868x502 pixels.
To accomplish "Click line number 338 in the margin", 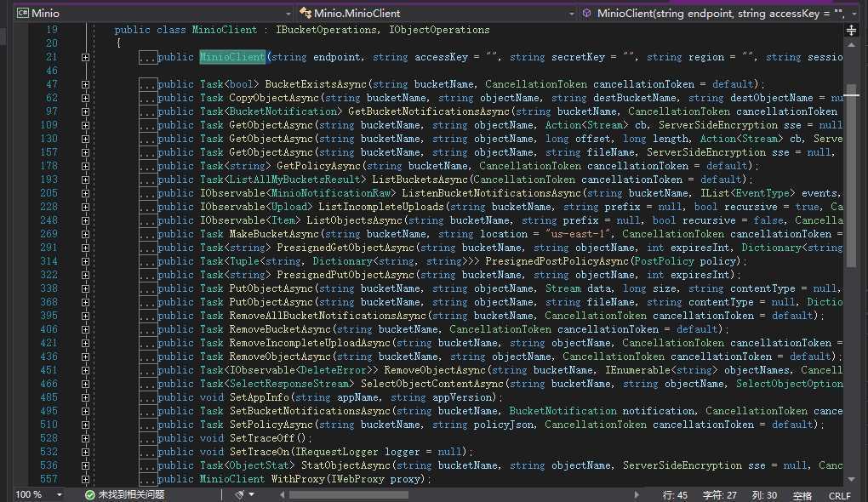I will tap(49, 288).
